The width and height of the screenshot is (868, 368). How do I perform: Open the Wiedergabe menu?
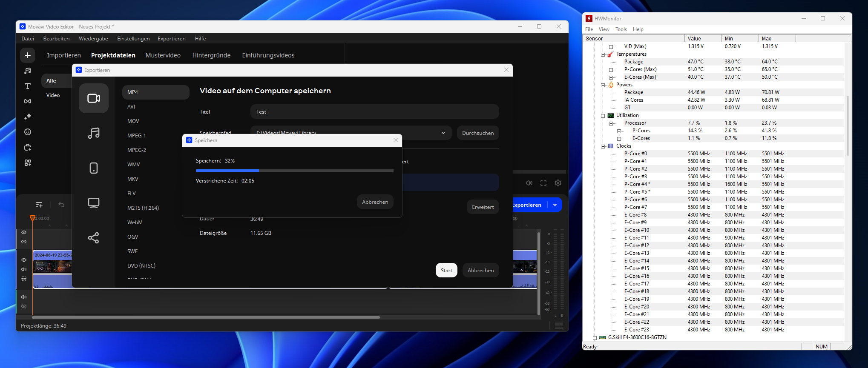coord(93,39)
